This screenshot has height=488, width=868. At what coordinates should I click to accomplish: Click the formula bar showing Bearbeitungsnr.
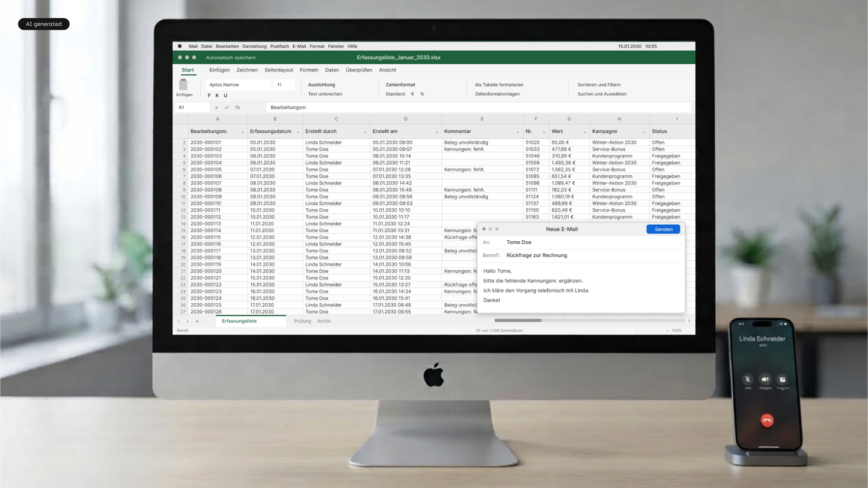pos(479,108)
